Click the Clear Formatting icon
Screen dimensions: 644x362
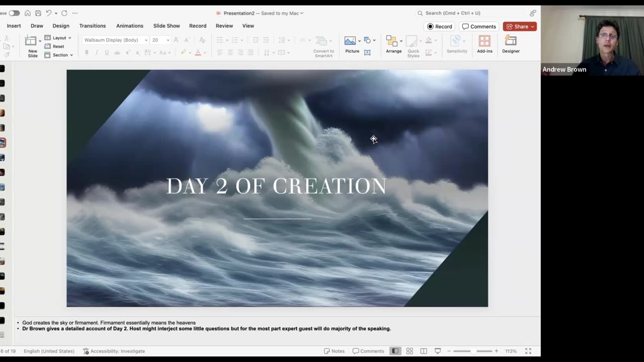coord(202,40)
